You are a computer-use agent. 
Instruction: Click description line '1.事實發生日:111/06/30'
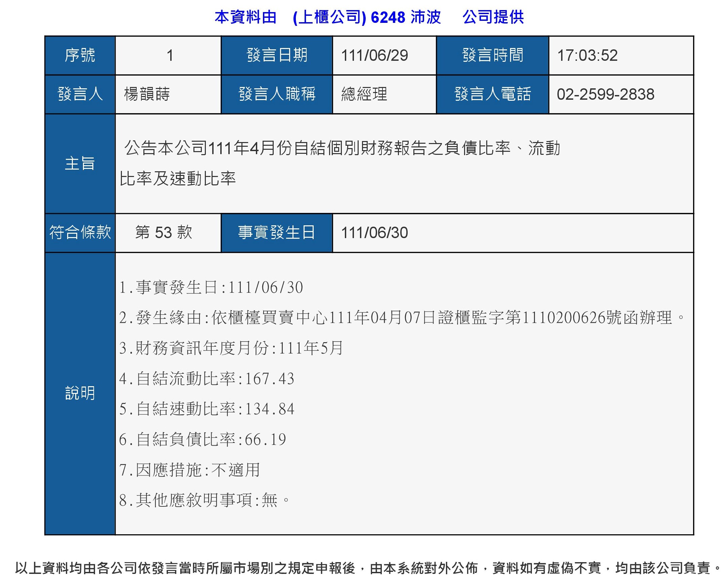pyautogui.click(x=211, y=287)
